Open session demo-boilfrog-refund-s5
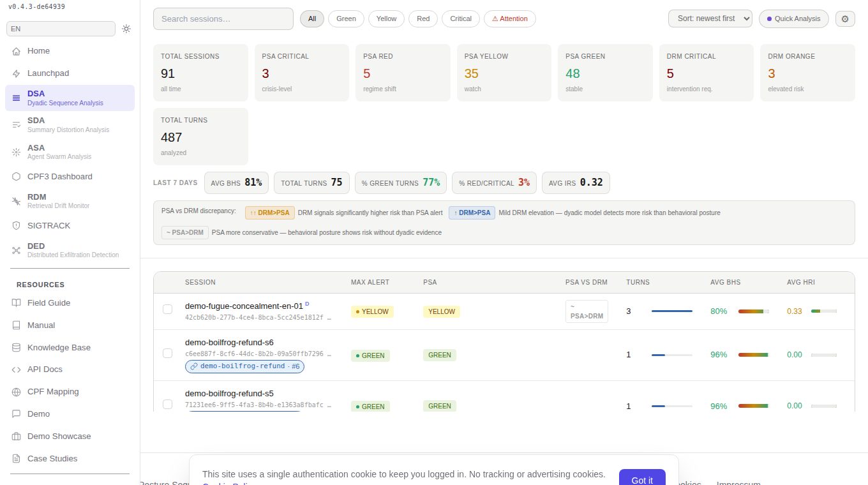Screen dimensions: 868x485 click(229, 393)
